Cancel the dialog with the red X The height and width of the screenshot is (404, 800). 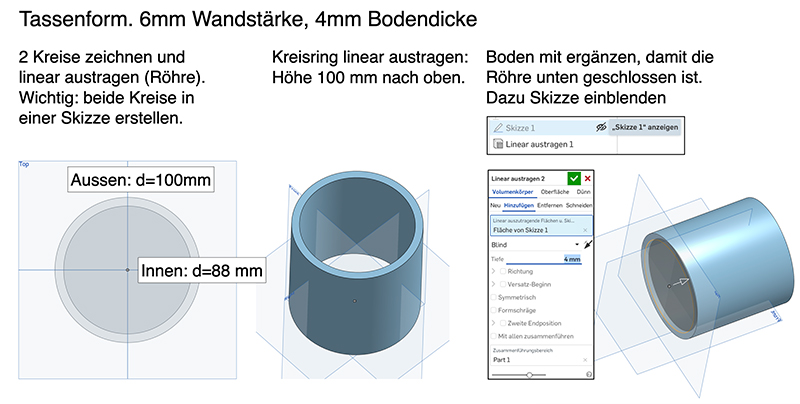point(587,177)
